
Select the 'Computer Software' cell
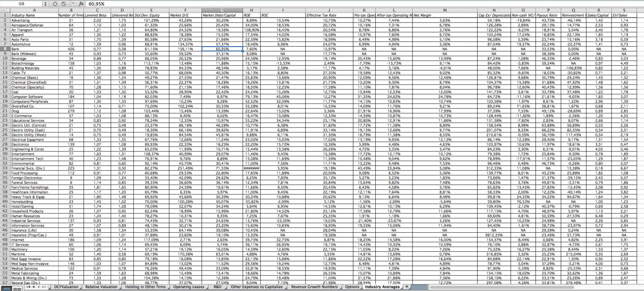pyautogui.click(x=34, y=97)
